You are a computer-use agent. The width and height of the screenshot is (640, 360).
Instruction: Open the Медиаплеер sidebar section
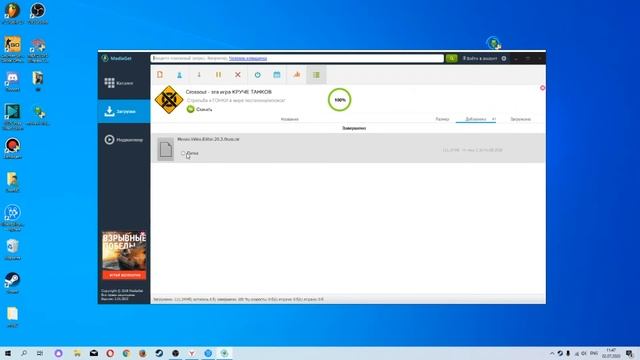click(124, 140)
